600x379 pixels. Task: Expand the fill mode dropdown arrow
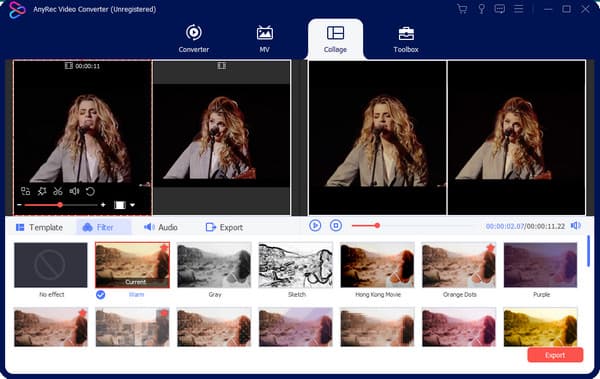tap(132, 205)
